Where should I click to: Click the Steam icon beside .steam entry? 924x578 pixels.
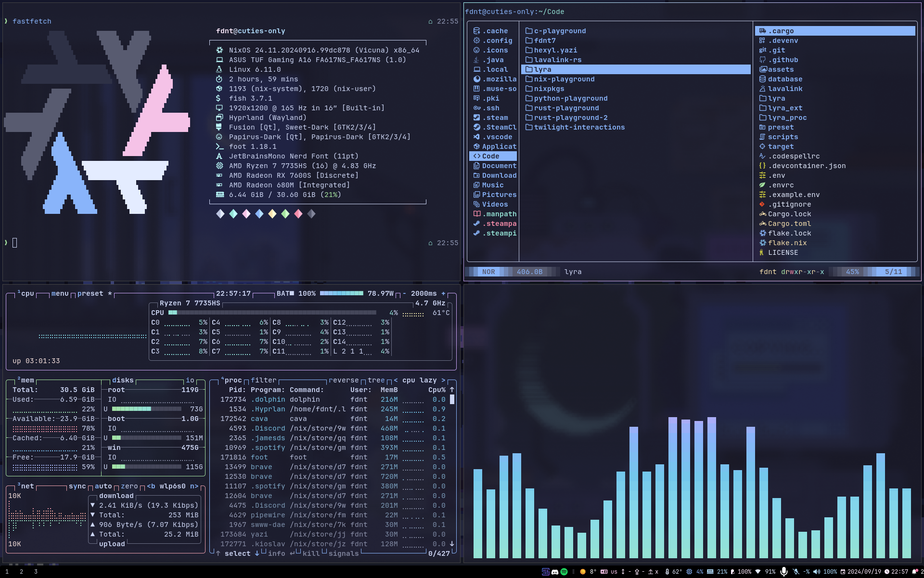pos(476,118)
